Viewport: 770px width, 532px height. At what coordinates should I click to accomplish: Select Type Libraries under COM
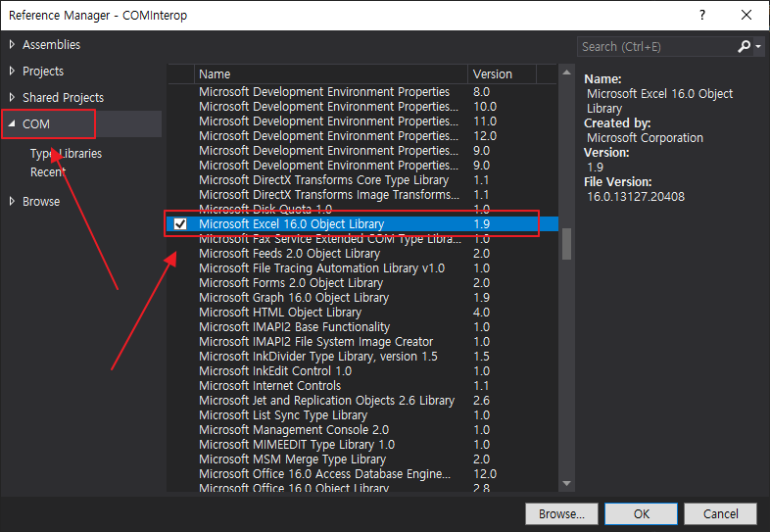66,154
